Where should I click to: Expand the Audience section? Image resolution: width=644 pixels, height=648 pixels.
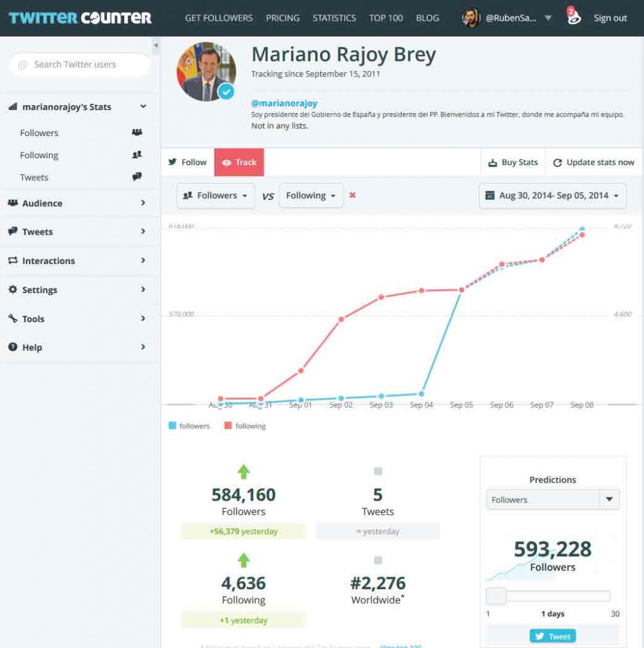pos(143,203)
